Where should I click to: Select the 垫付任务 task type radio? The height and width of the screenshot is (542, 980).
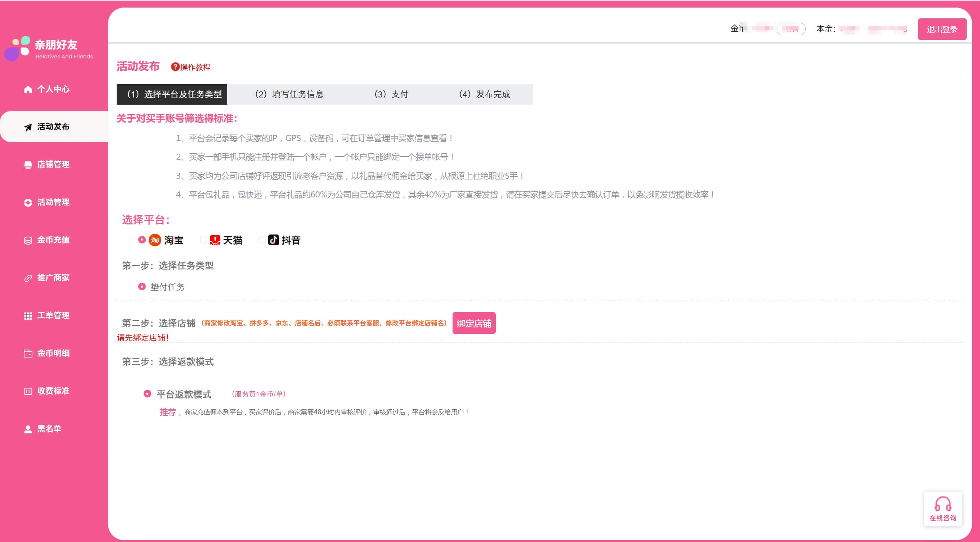tap(142, 287)
